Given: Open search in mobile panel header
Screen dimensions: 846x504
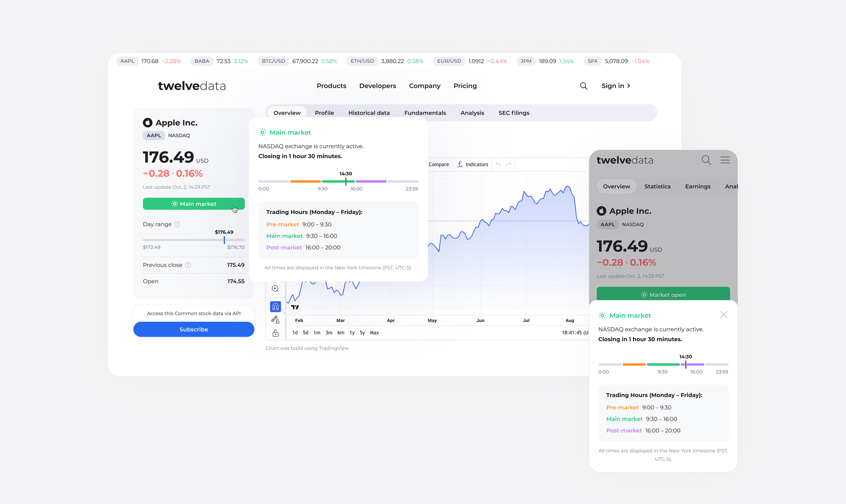Looking at the screenshot, I should click(706, 160).
